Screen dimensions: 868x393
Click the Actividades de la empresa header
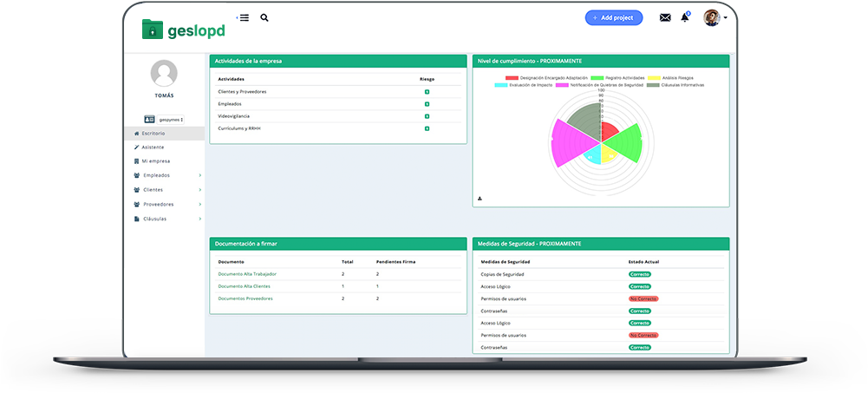[x=337, y=61]
